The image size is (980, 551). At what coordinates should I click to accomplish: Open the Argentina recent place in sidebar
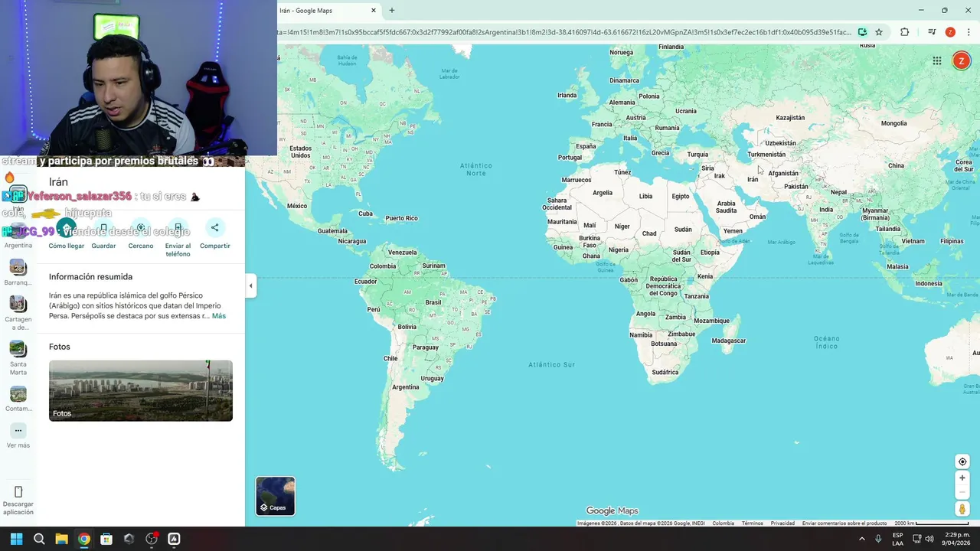(x=18, y=234)
